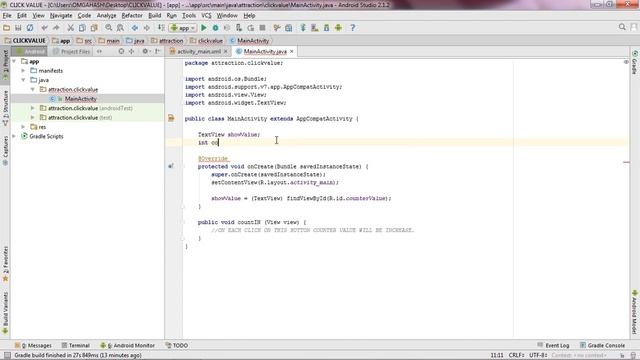Click Hide panel icon beside gear

point(158,51)
